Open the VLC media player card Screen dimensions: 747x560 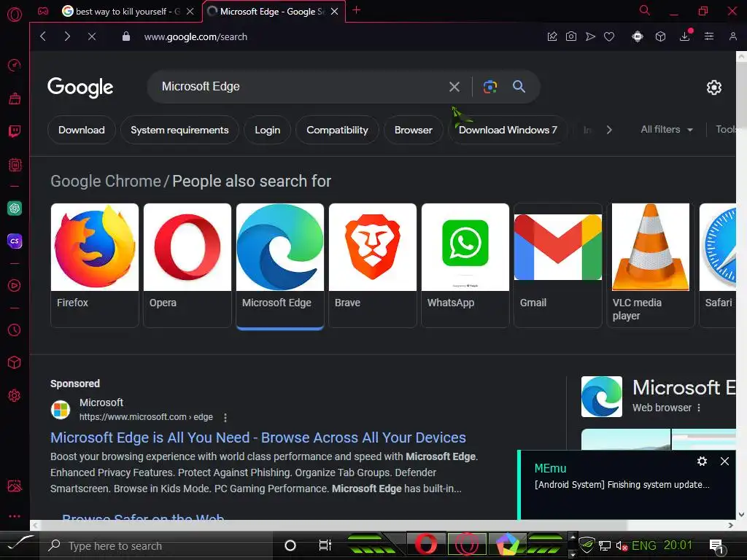[651, 265]
